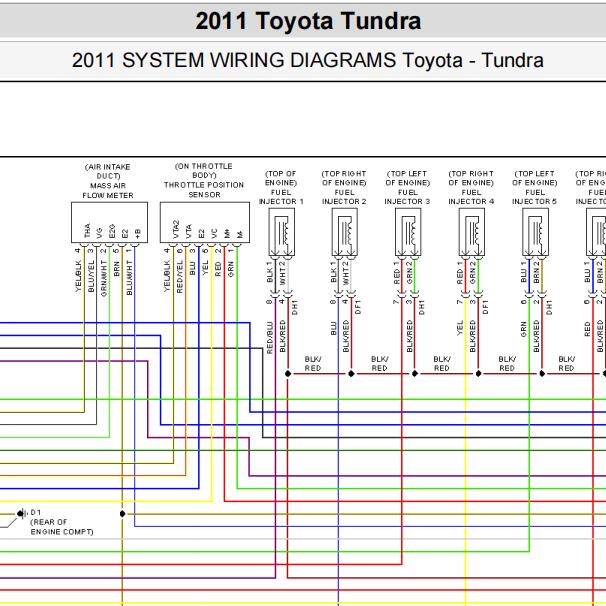Image resolution: width=606 pixels, height=606 pixels.
Task: Select the Throttle Position Sensor connector box
Action: pyautogui.click(x=205, y=223)
